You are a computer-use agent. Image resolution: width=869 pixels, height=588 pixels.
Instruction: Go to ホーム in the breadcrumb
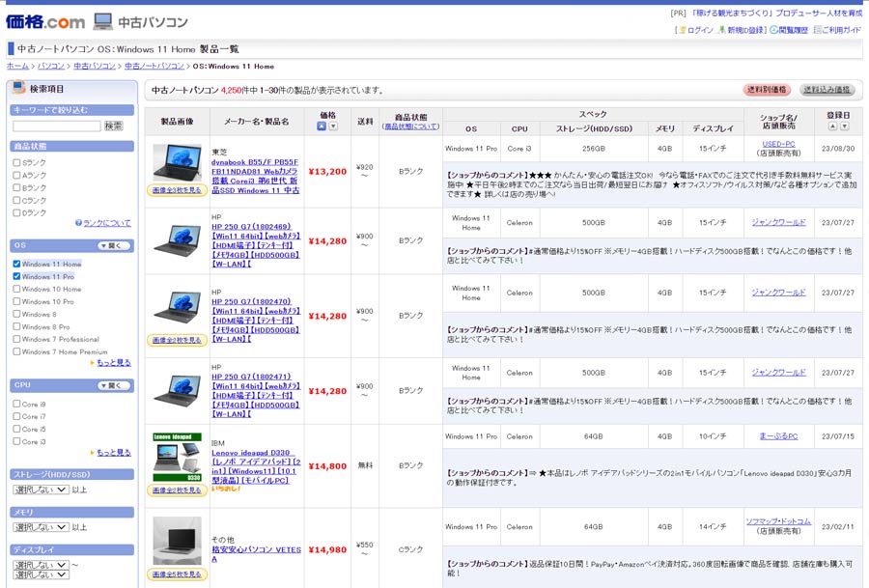17,66
